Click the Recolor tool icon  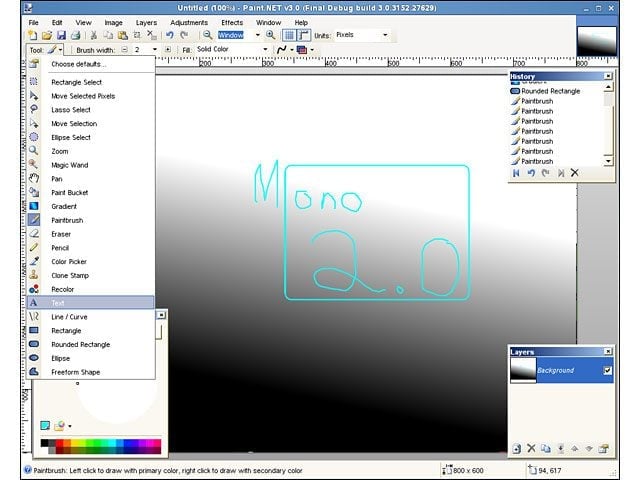(x=34, y=289)
